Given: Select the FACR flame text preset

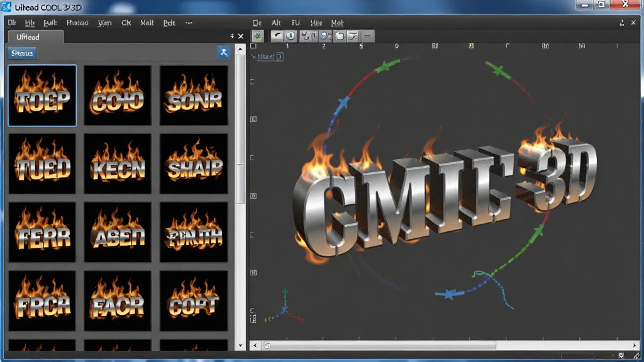Looking at the screenshot, I should (118, 300).
